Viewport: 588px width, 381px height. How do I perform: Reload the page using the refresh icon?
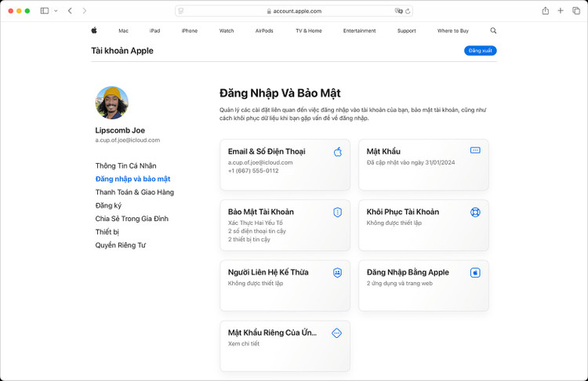tap(408, 11)
